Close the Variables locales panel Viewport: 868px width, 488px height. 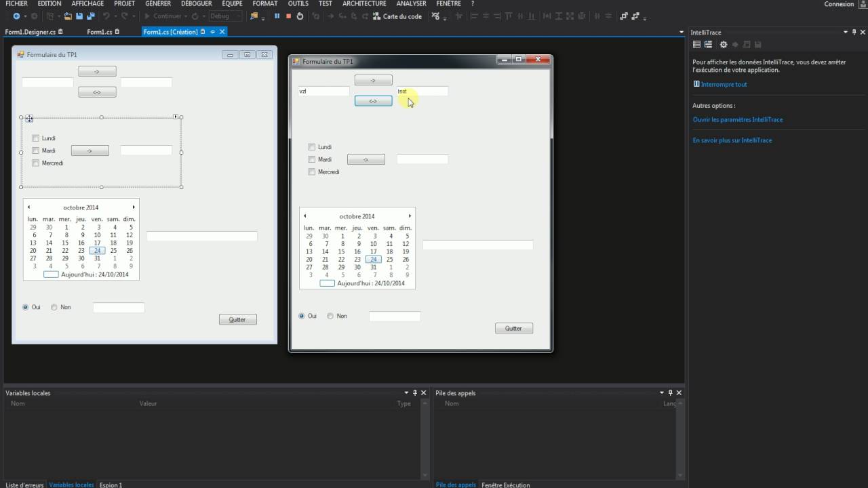[424, 392]
